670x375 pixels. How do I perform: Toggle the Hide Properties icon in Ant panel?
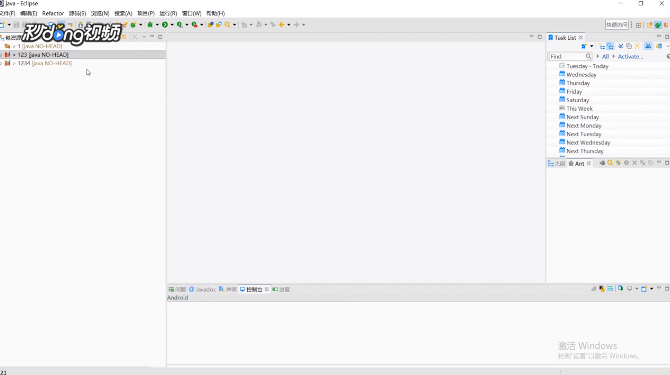[x=618, y=163]
